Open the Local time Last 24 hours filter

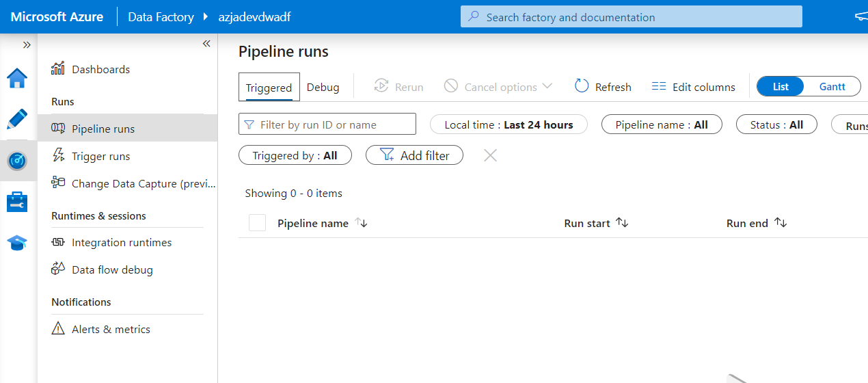click(x=508, y=124)
